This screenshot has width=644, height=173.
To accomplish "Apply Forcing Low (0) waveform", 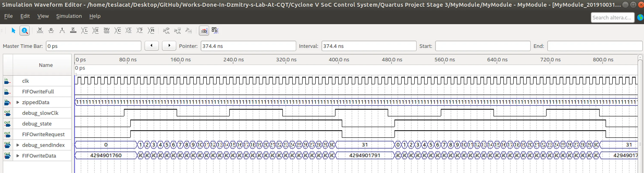I will coord(51,30).
